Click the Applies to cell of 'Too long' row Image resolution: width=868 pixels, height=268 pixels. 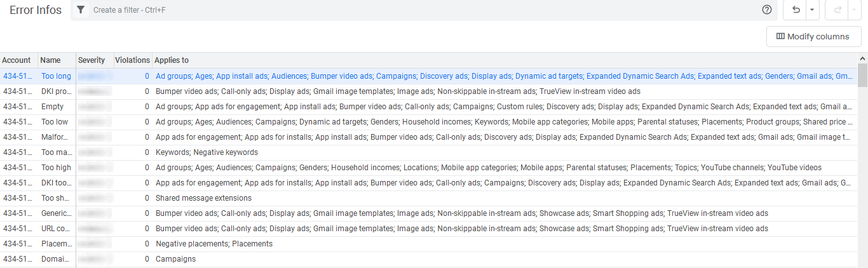pyautogui.click(x=505, y=76)
